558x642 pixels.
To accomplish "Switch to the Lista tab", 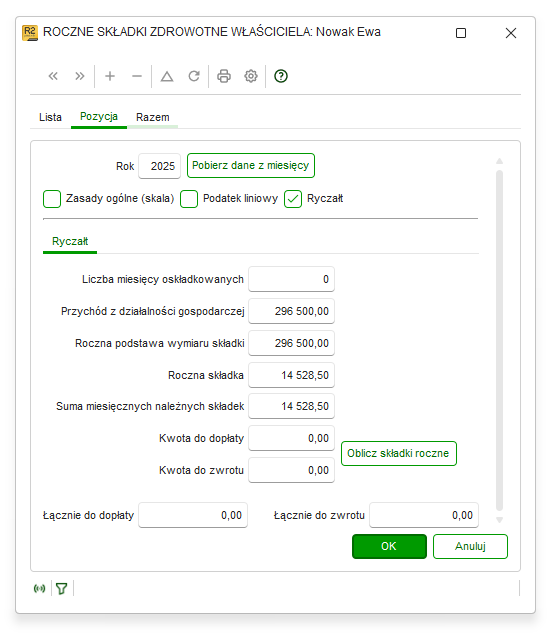I will pyautogui.click(x=50, y=118).
